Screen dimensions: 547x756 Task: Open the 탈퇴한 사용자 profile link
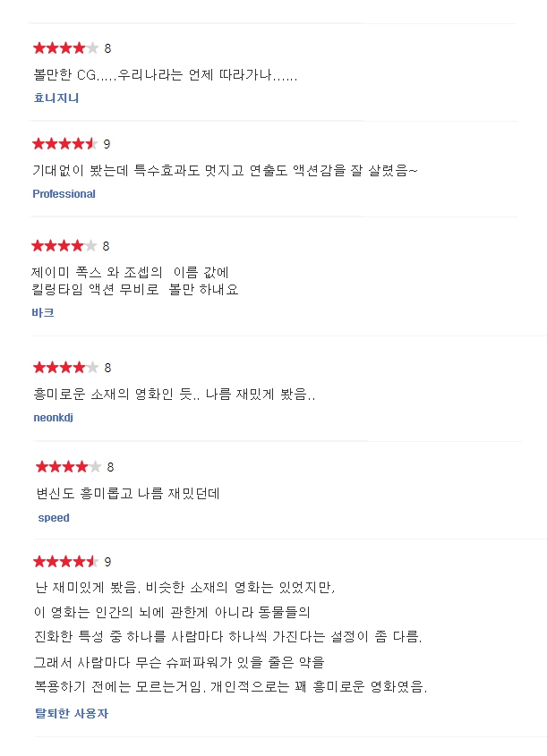[x=72, y=713]
